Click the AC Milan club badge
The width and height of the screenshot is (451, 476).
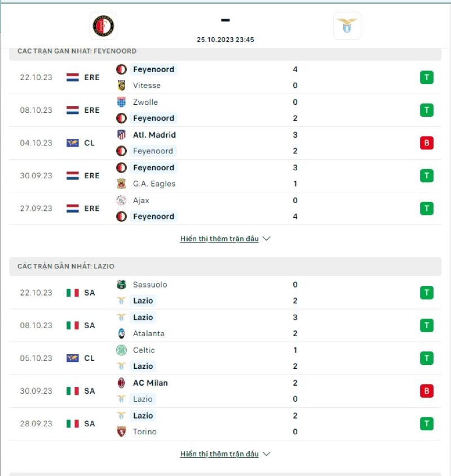click(x=121, y=383)
